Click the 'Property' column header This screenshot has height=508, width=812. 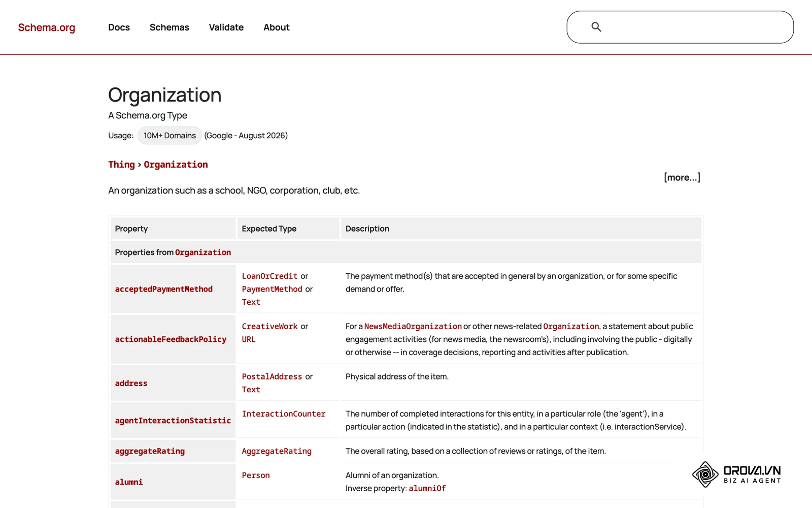tap(131, 229)
